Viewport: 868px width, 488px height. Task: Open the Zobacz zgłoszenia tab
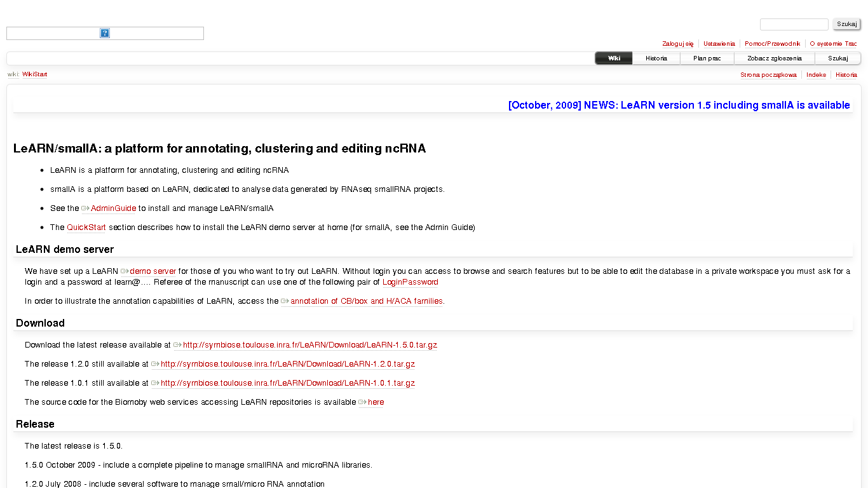[x=774, y=58]
